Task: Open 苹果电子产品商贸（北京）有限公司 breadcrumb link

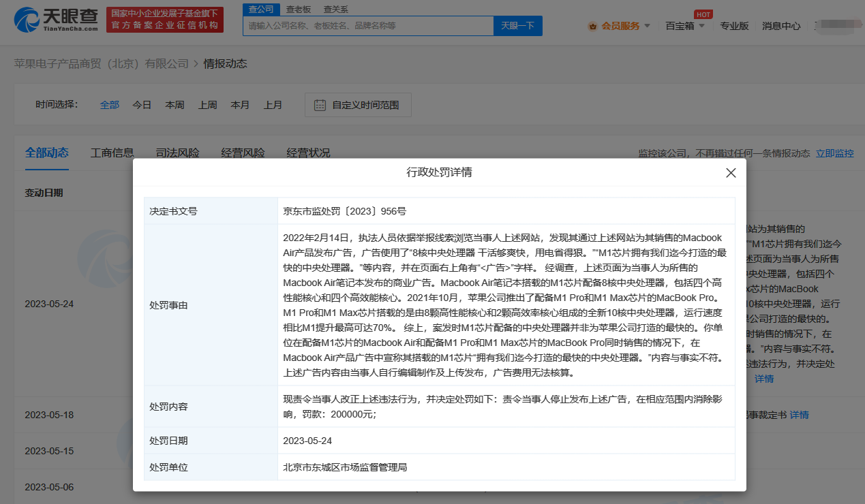Action: pos(102,63)
